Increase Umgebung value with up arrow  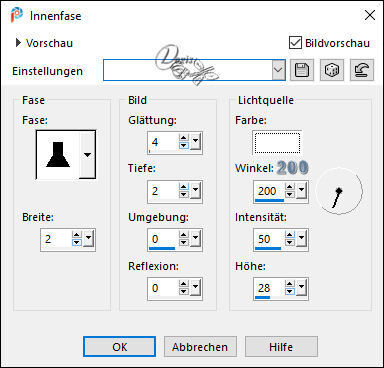[x=184, y=235]
